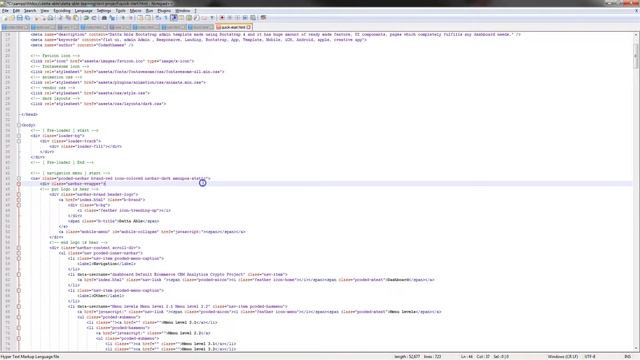Viewport: 640px width, 360px height.
Task: Save the recorded macro icon
Action: click(253, 18)
